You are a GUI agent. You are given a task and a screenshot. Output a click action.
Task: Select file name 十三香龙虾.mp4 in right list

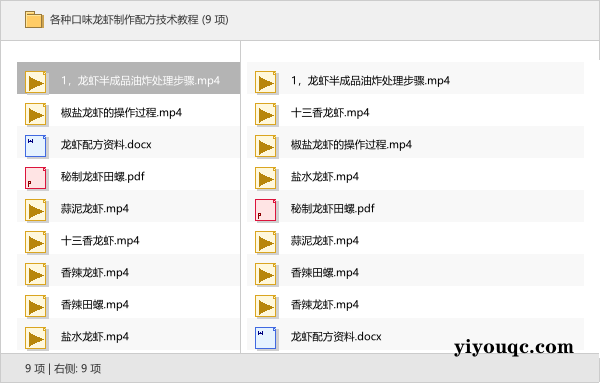point(330,113)
